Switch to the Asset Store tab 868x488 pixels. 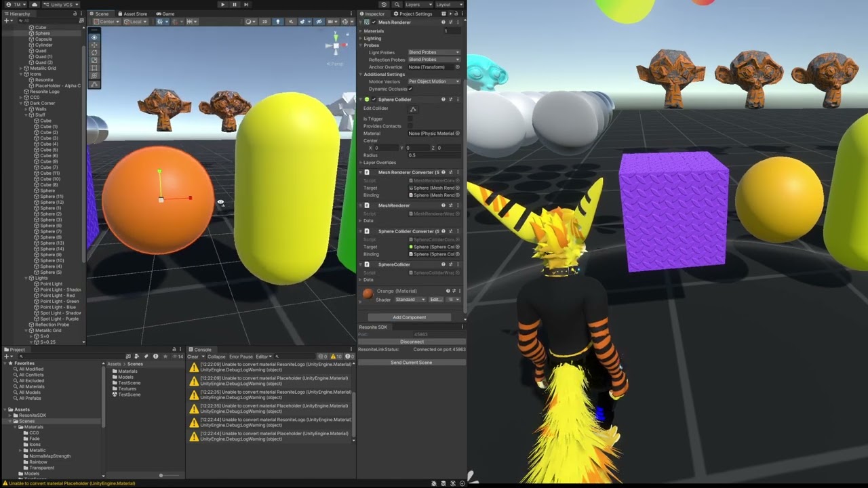[x=132, y=14]
